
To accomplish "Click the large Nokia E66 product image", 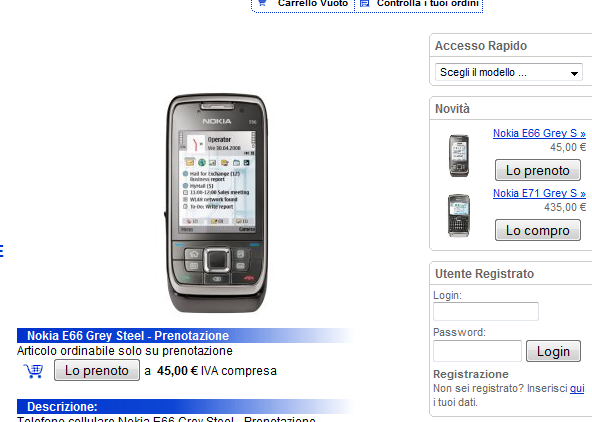I will pyautogui.click(x=217, y=203).
